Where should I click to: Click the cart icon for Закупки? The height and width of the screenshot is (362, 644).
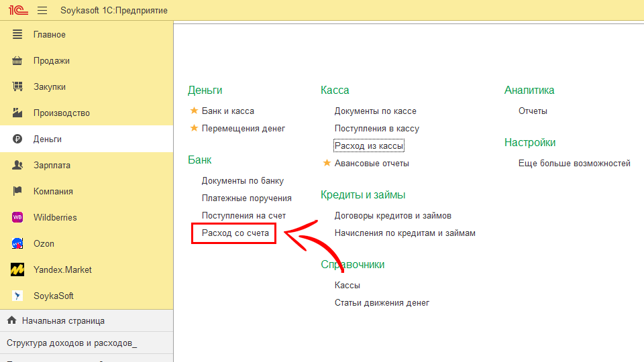pyautogui.click(x=18, y=87)
